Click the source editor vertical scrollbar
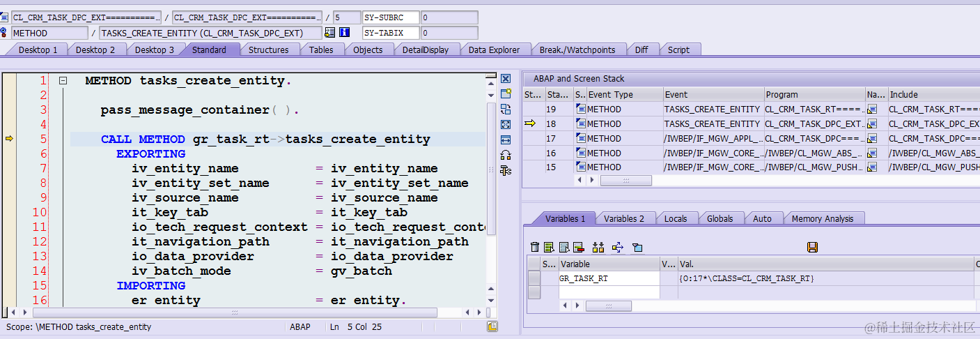980x339 pixels. pos(492,169)
